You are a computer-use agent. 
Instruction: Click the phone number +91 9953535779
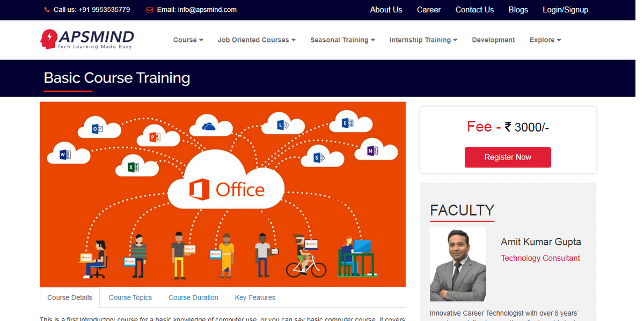click(105, 10)
